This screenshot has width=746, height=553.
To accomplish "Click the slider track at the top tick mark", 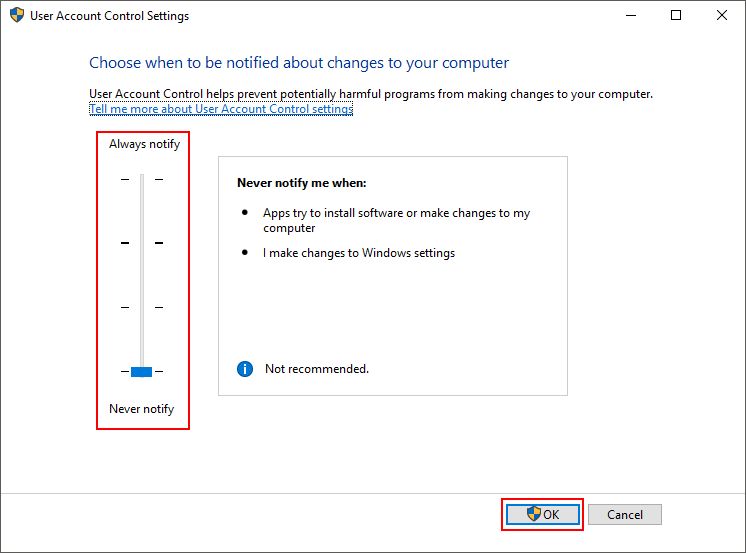I will pos(142,179).
